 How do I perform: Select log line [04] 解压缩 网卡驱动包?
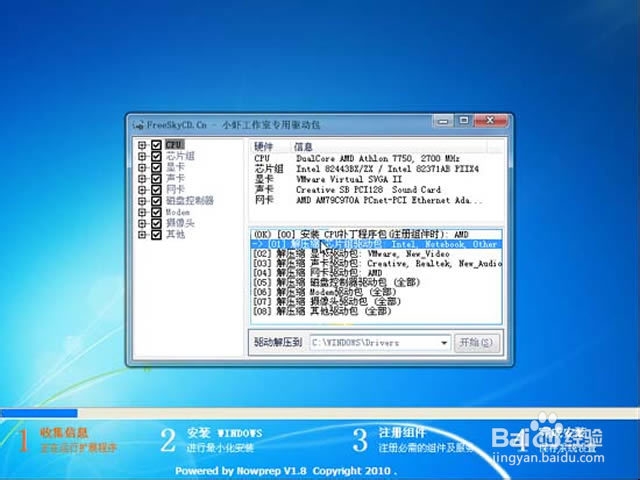pyautogui.click(x=376, y=273)
